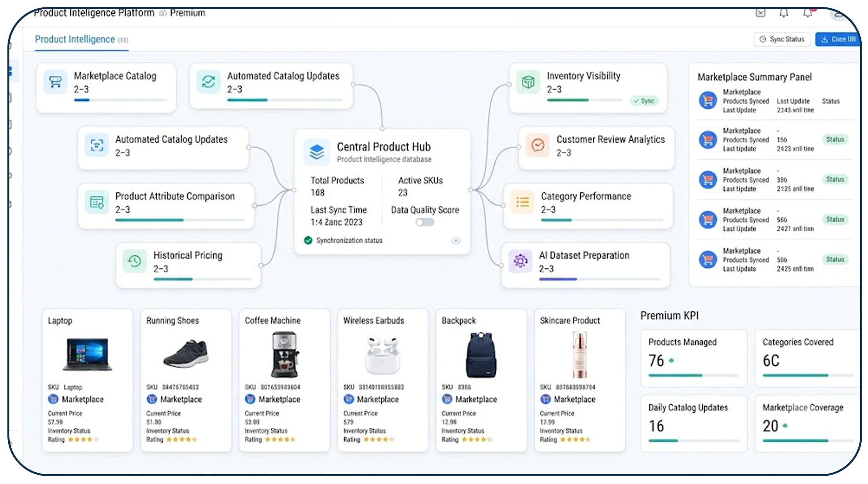Click the Inventory Visibility box icon

[528, 82]
